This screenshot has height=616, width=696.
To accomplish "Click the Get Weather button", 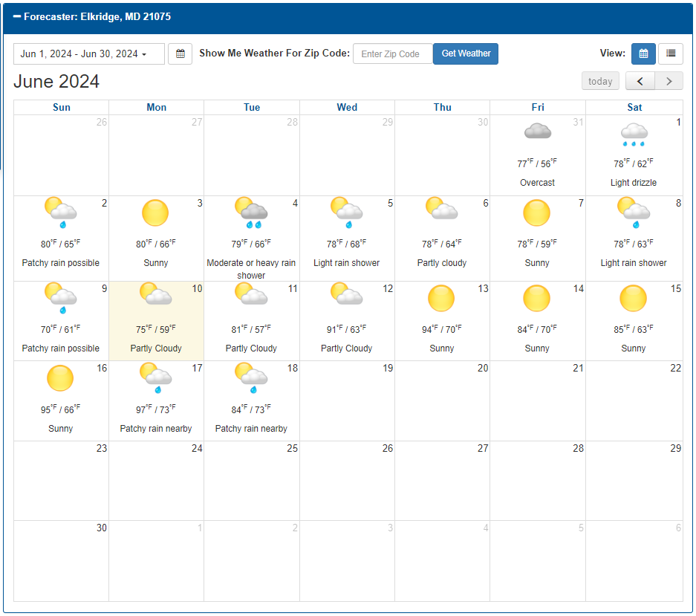I will click(466, 54).
